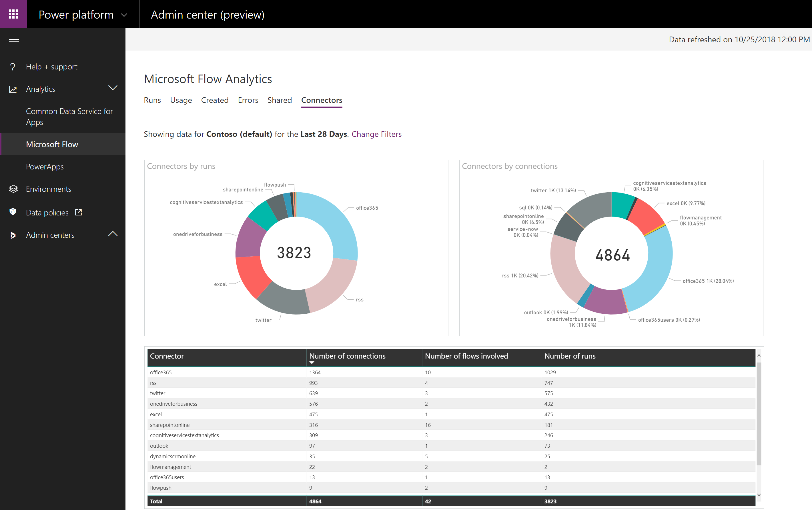Click the Help + support question mark icon
The width and height of the screenshot is (812, 510).
pos(13,66)
